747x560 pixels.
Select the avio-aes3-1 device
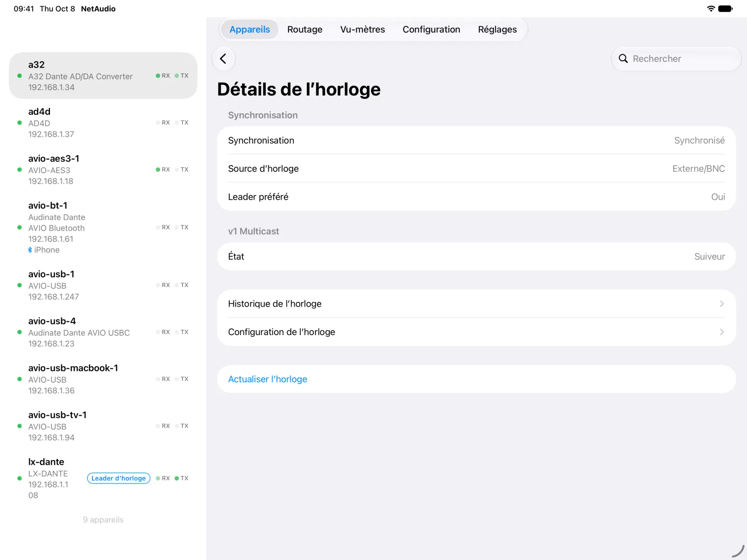103,169
